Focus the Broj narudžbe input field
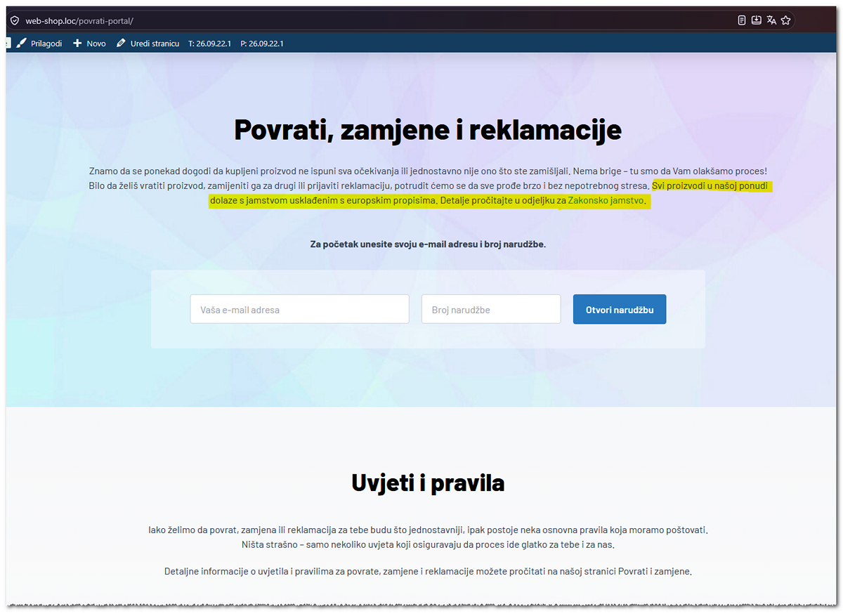Screen dimensions: 843x616 coord(491,309)
